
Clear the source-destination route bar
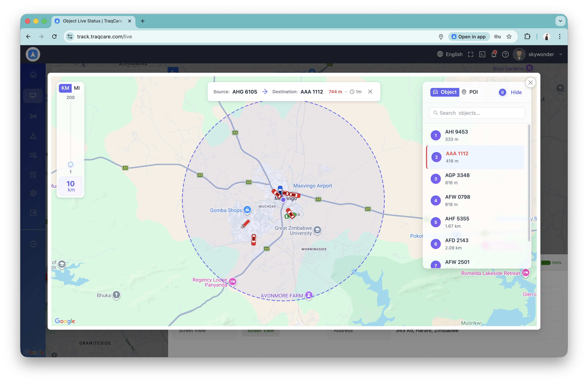point(370,92)
